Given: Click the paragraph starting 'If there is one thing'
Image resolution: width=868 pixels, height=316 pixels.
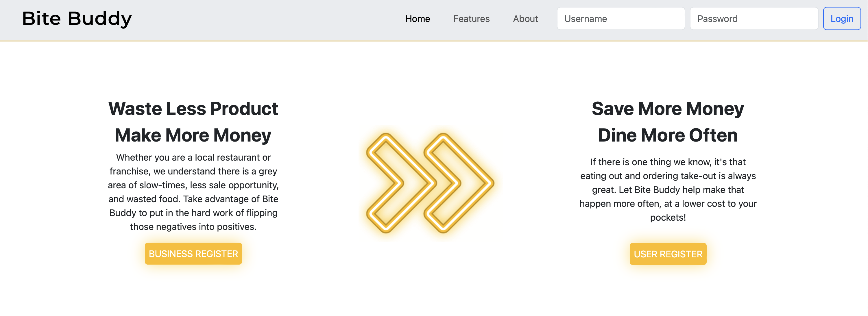Looking at the screenshot, I should pyautogui.click(x=668, y=190).
